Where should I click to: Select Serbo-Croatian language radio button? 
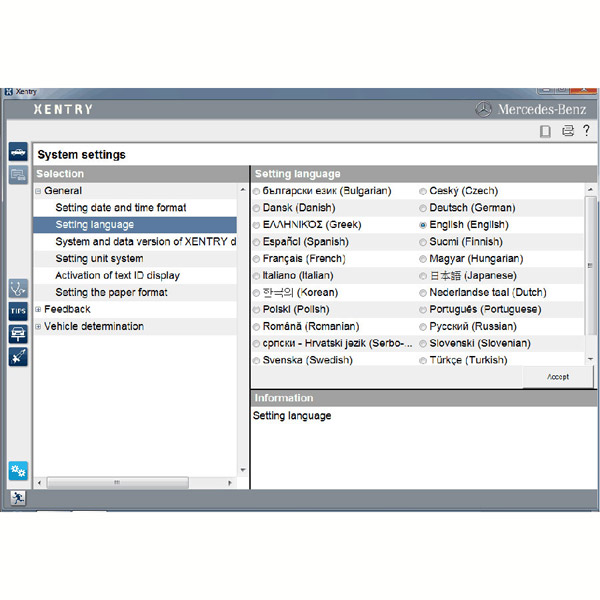[x=256, y=344]
